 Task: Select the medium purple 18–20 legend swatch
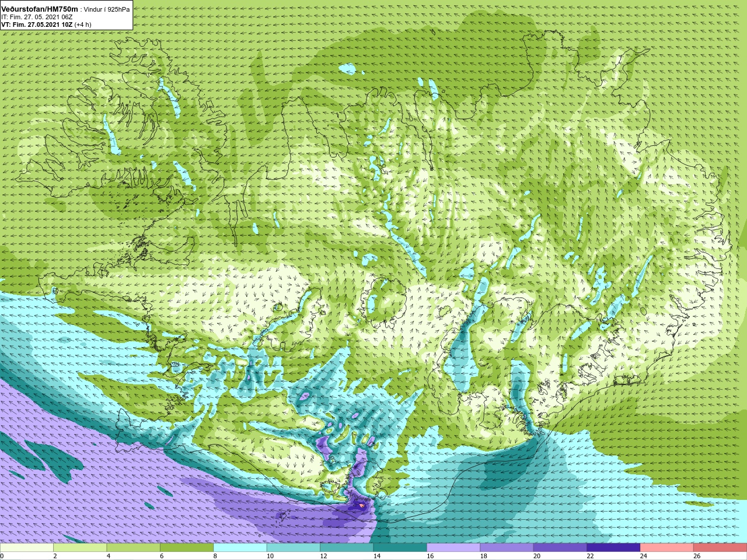tap(507, 548)
